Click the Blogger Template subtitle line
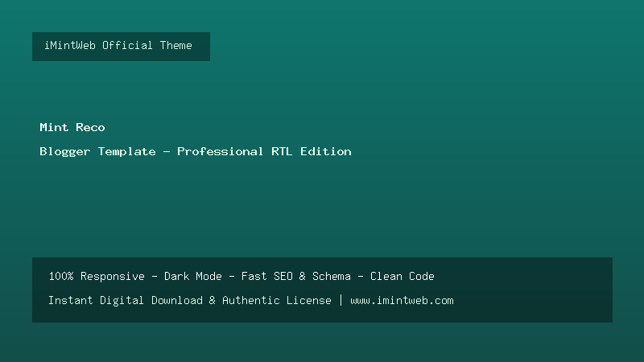The width and height of the screenshot is (644, 362). (196, 152)
